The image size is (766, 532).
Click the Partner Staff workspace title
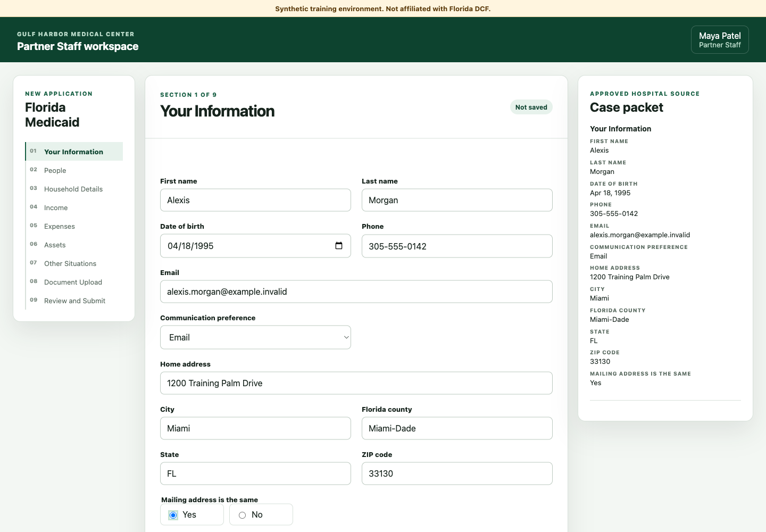[78, 46]
